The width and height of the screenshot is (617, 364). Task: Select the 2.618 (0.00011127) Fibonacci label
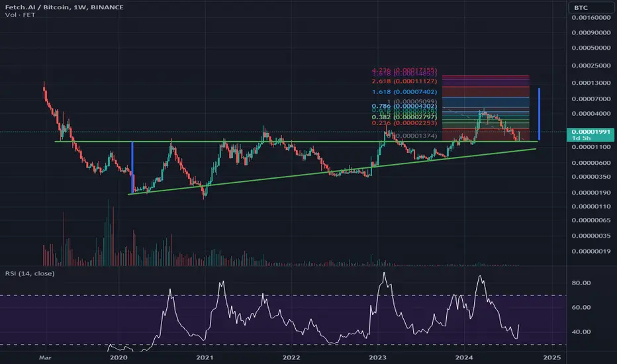coord(404,81)
